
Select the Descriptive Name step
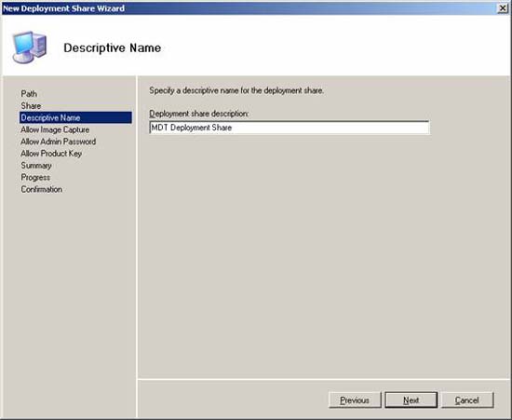[x=75, y=117]
